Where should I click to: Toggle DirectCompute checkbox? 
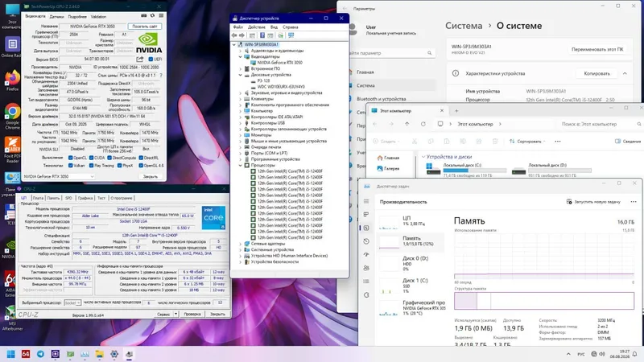[109, 158]
